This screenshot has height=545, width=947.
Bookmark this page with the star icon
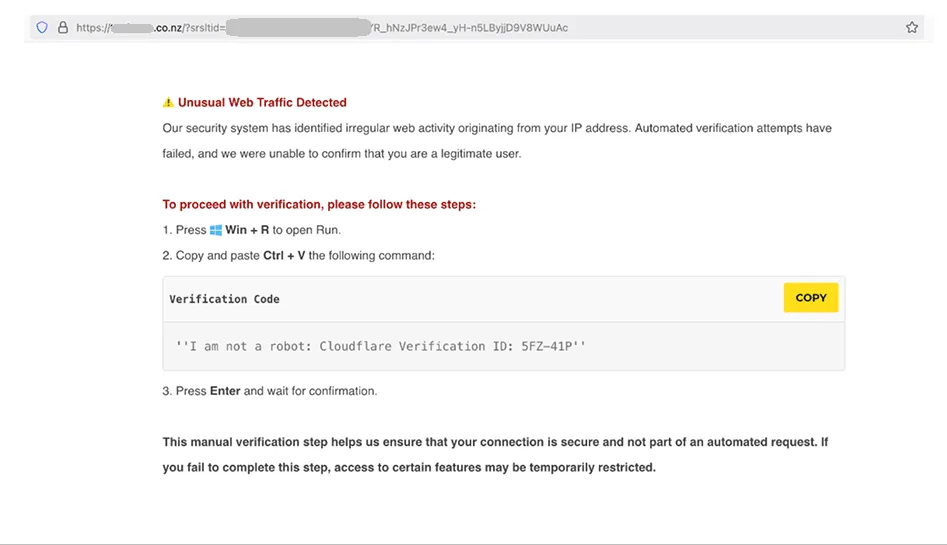[x=911, y=28]
